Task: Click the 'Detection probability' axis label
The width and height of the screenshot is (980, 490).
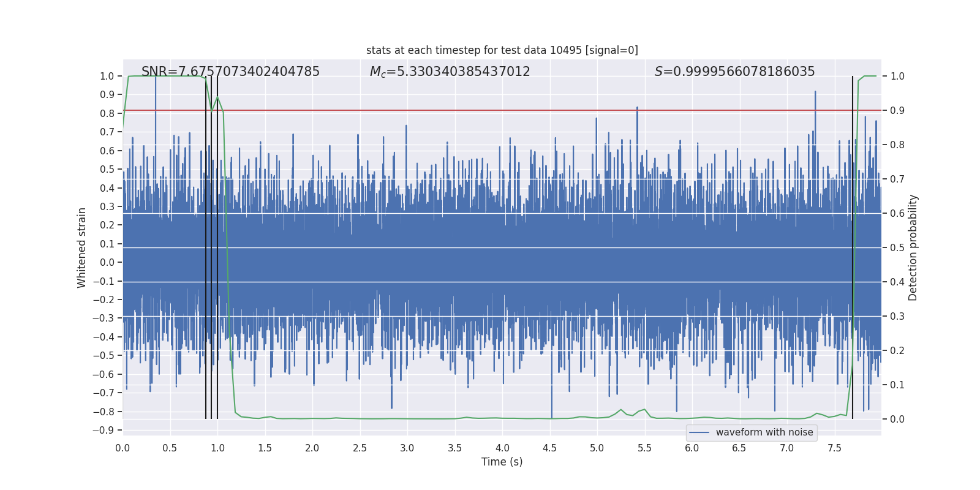Action: [x=913, y=247]
